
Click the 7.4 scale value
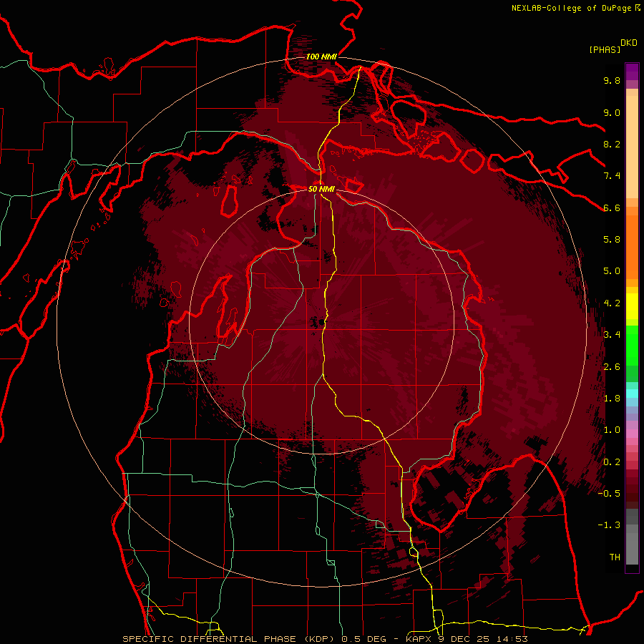click(612, 176)
